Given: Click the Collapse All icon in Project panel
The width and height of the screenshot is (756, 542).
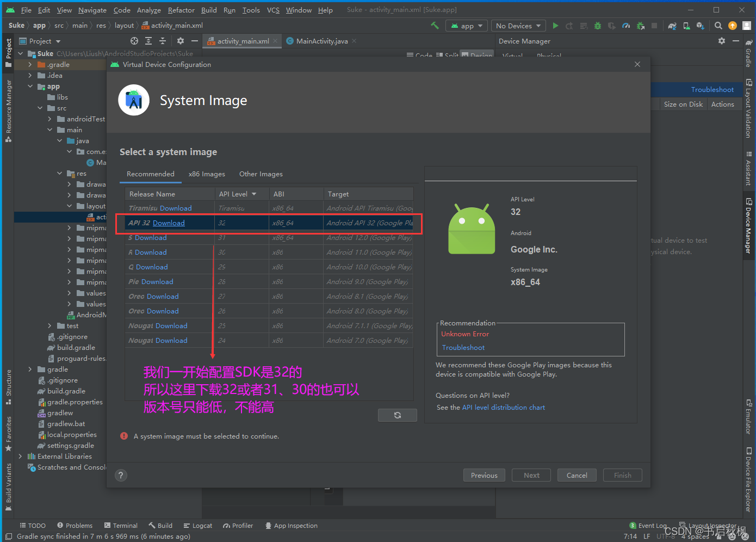Looking at the screenshot, I should pyautogui.click(x=163, y=41).
